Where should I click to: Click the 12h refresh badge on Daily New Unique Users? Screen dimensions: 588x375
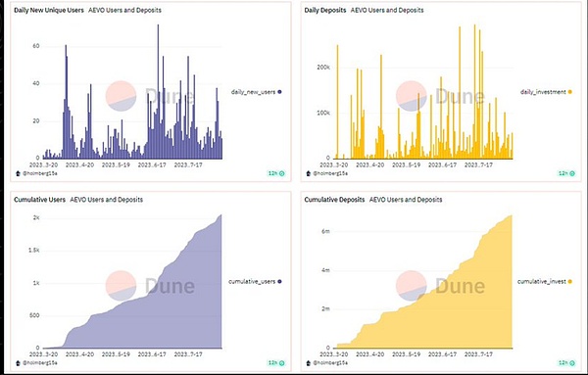(276, 173)
